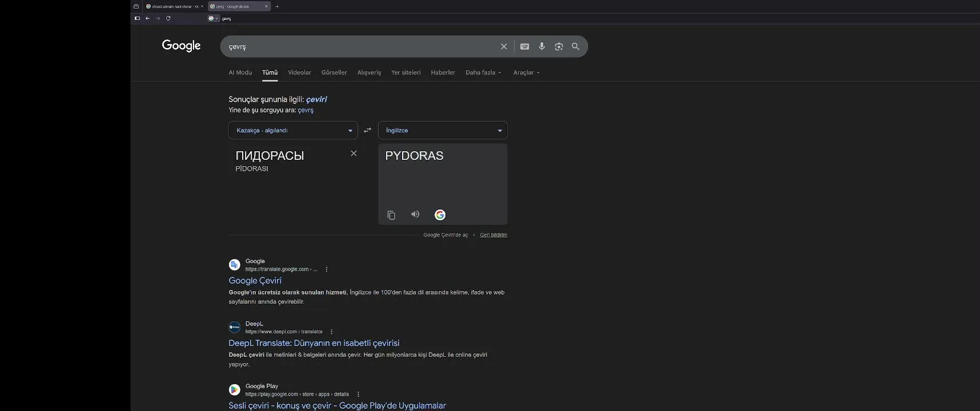Viewport: 980px width, 411px height.
Task: Clear the translator source text
Action: tap(354, 153)
